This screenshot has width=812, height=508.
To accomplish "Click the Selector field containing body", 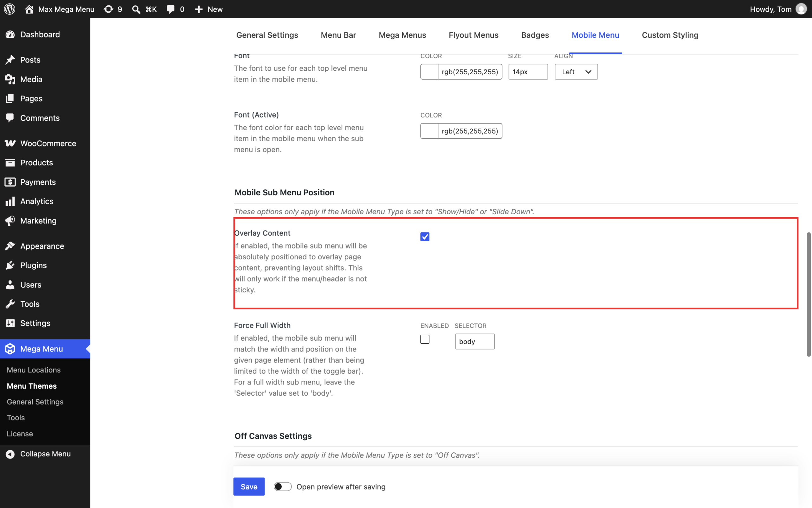I will tap(475, 341).
